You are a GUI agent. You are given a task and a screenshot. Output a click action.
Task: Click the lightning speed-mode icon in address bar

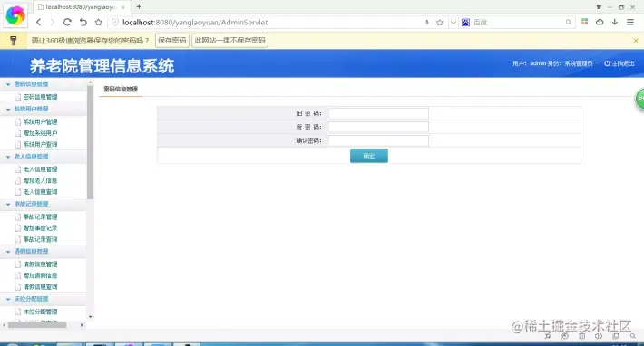click(x=427, y=23)
